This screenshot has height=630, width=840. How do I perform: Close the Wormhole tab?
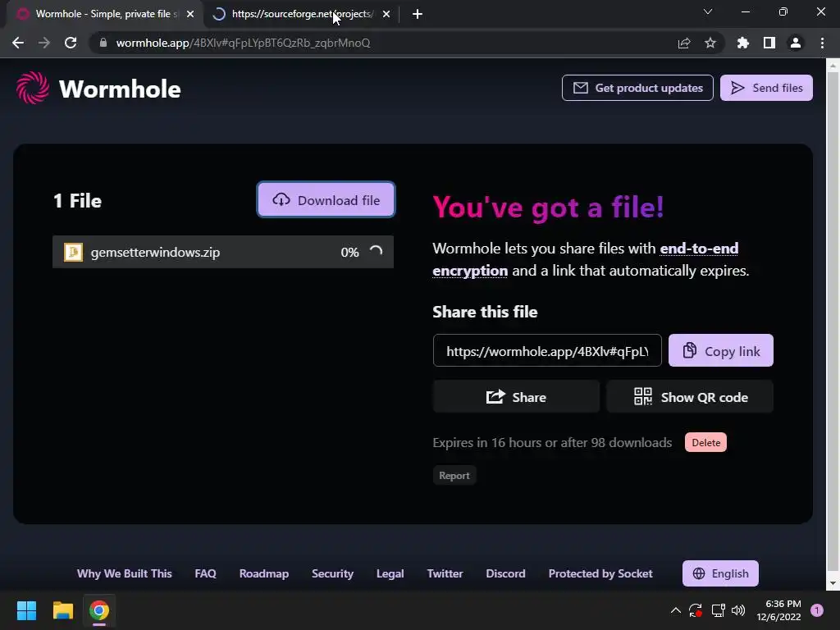click(x=190, y=15)
